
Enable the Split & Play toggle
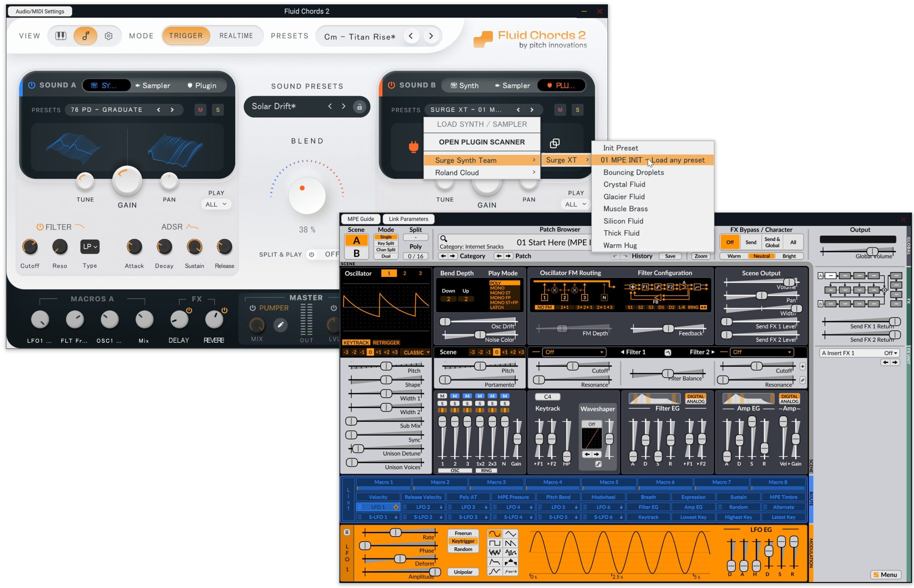point(312,255)
